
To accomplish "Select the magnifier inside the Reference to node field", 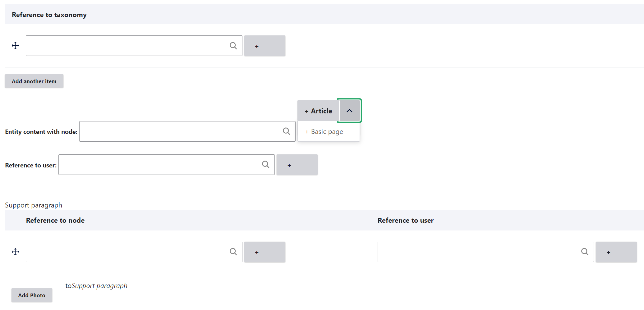I will [x=233, y=252].
